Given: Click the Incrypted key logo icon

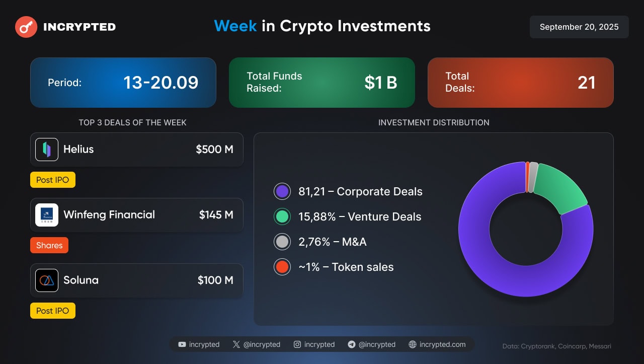Looking at the screenshot, I should [26, 27].
